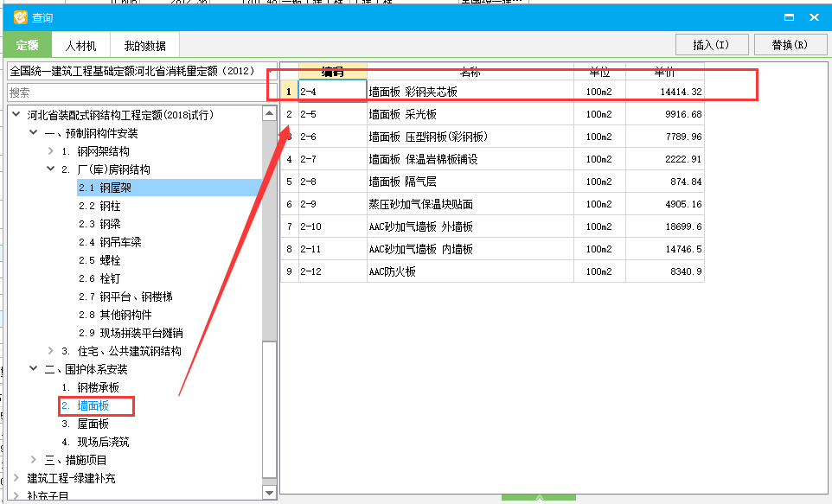The image size is (832, 504).
Task: Open the 我的数据 tab
Action: [144, 46]
